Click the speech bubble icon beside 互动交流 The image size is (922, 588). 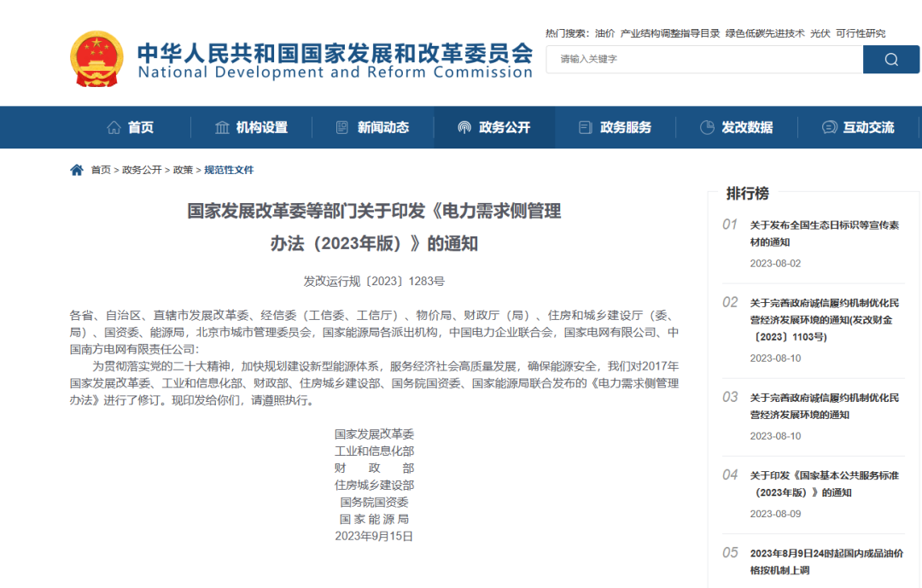click(x=827, y=126)
